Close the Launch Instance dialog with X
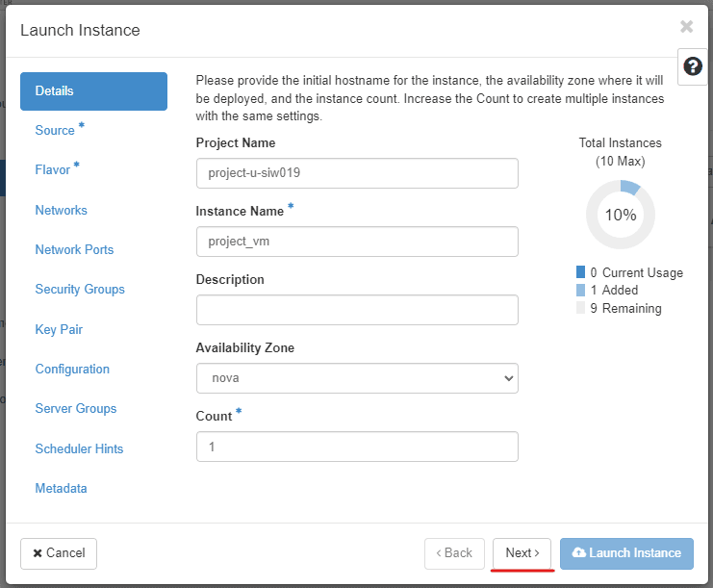 [x=686, y=27]
